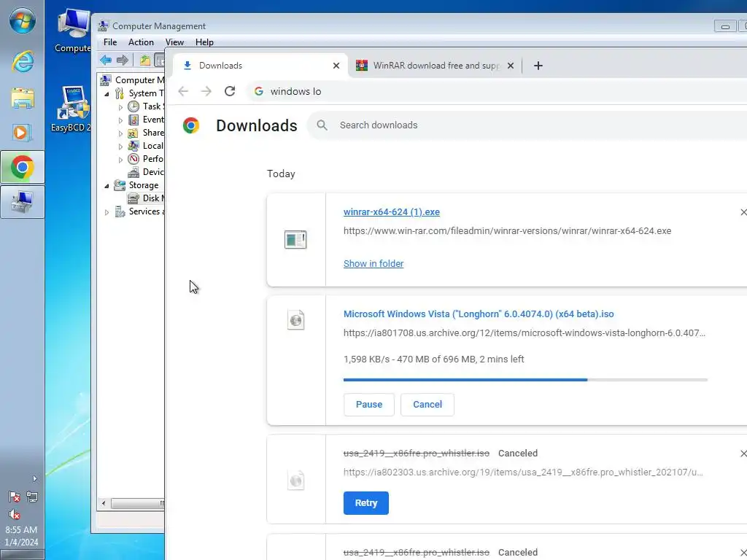747x560 pixels.
Task: Open network icon in system tray
Action: point(32,497)
